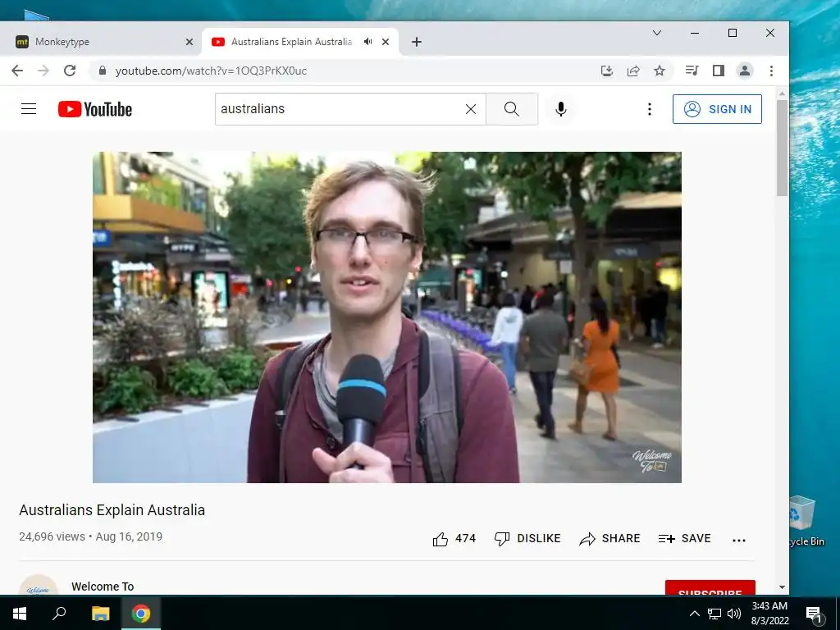Viewport: 840px width, 630px height.
Task: Click the video player to pause
Action: [387, 317]
